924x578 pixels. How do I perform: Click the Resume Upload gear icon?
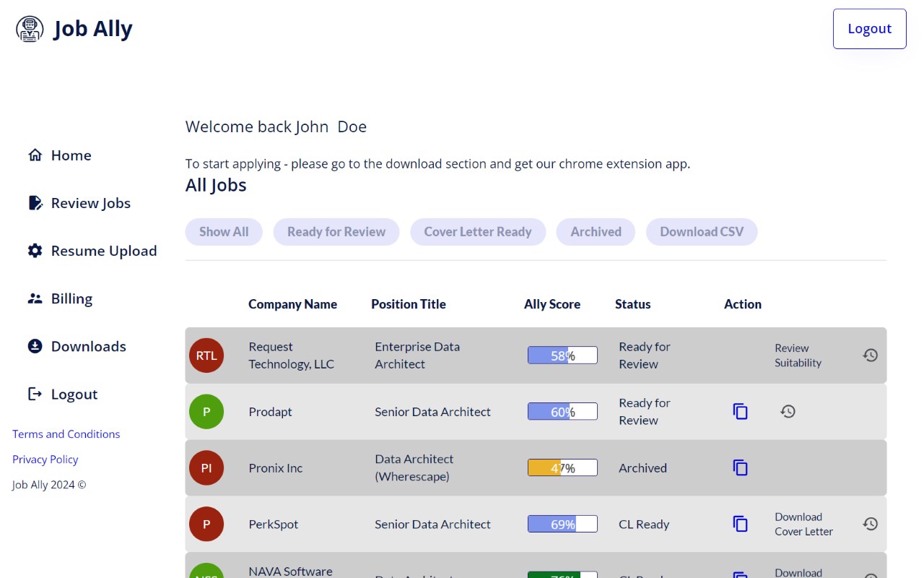point(35,251)
